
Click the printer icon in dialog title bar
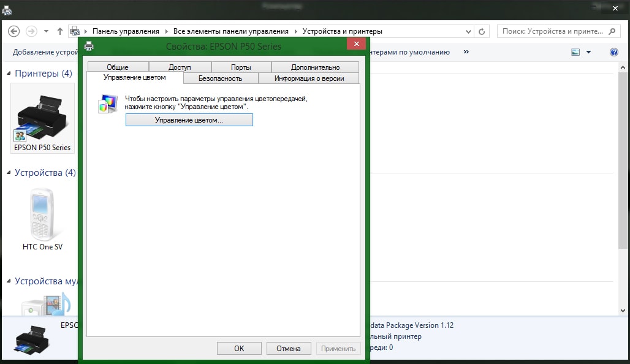coord(89,46)
